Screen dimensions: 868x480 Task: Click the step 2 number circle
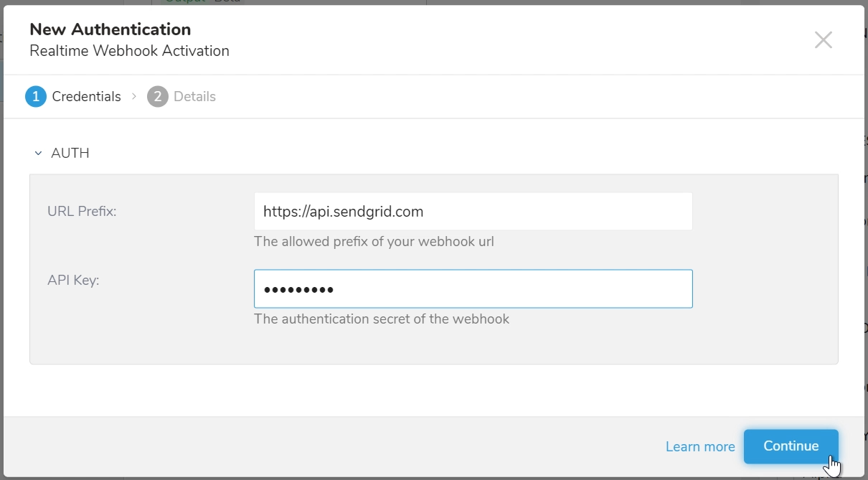[x=158, y=96]
